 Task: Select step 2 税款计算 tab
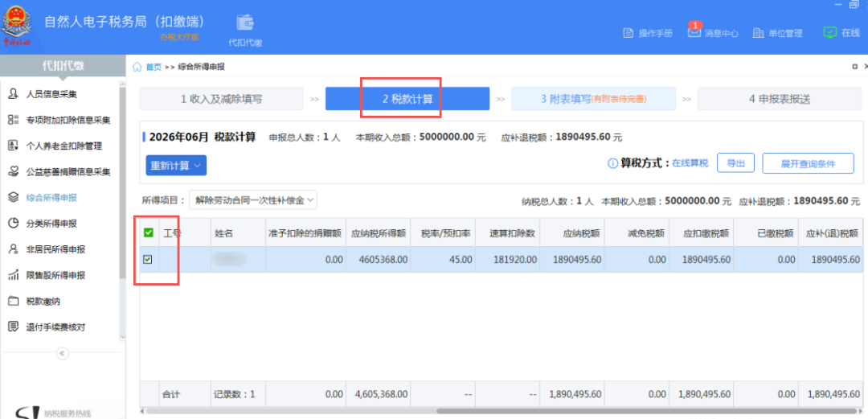(407, 99)
